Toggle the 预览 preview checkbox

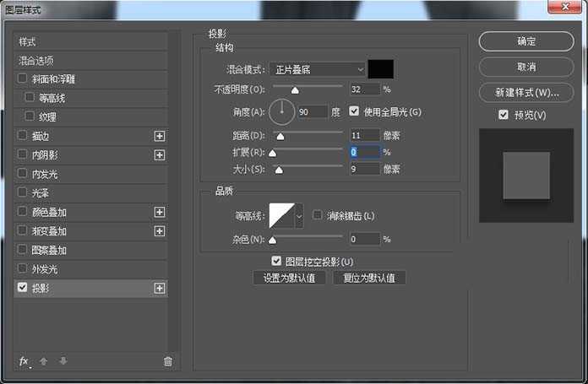[x=504, y=115]
